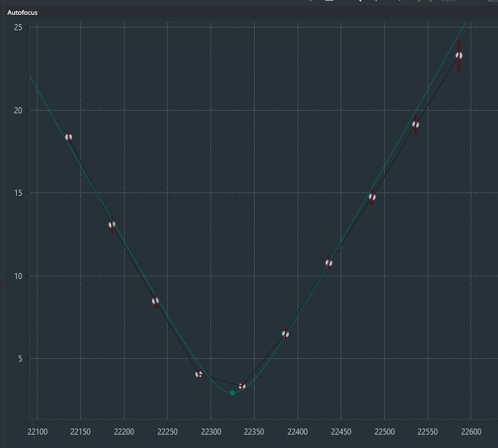
Task: Click the x-axis label 22350
Action: pyautogui.click(x=254, y=432)
